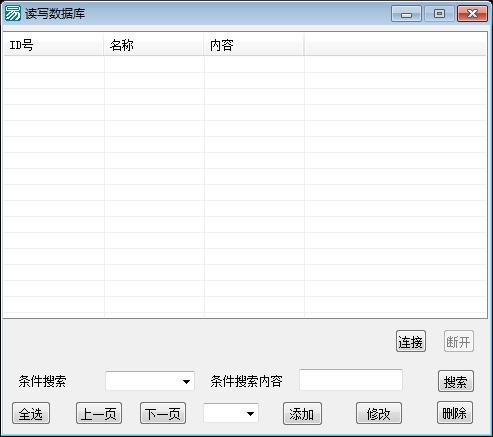Expand the page selector dropdown beside 下一页

click(x=231, y=413)
